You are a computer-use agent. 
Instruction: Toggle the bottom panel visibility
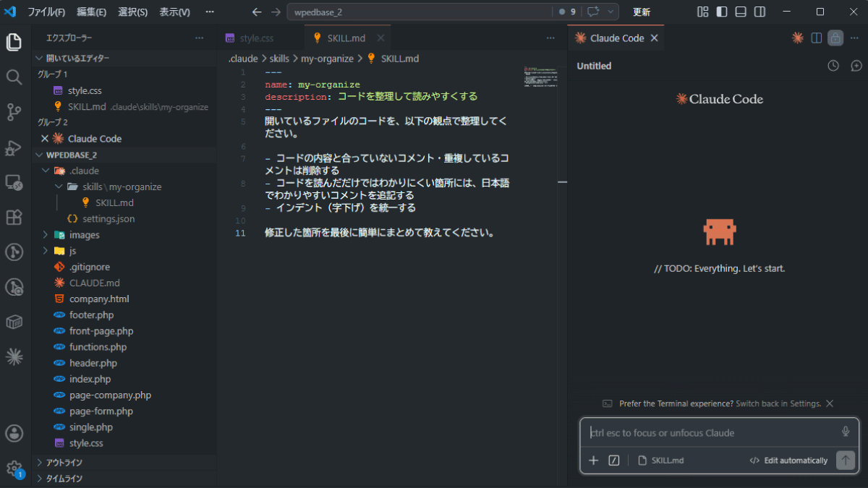pyautogui.click(x=741, y=12)
